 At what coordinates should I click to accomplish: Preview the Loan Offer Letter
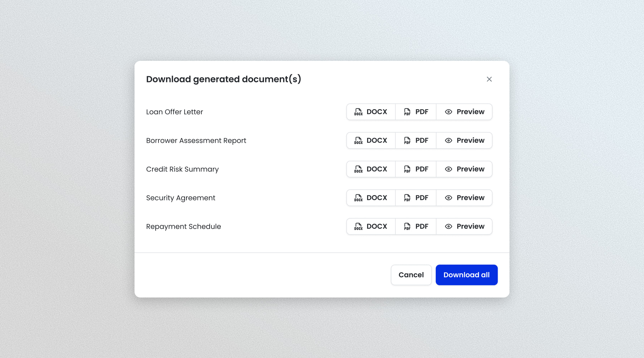pos(464,112)
